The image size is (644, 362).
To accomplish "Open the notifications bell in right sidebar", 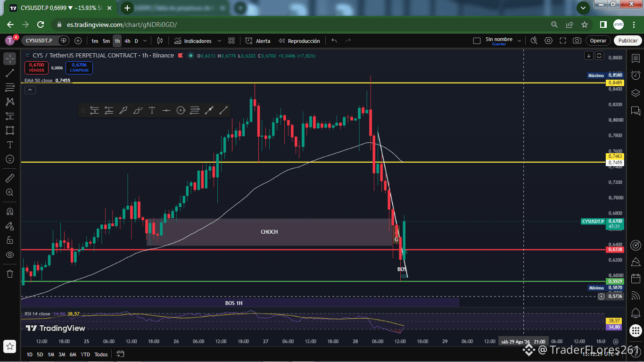I will pos(636,313).
